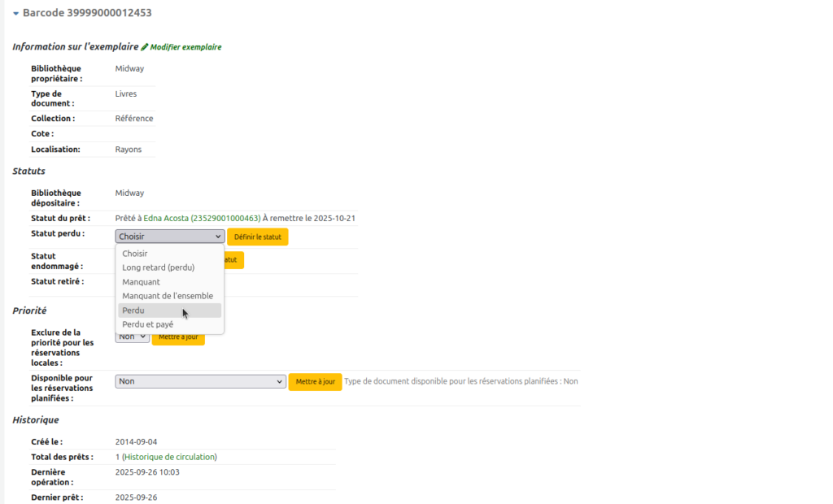Select the highlighted 'Perdu' option

pyautogui.click(x=133, y=311)
